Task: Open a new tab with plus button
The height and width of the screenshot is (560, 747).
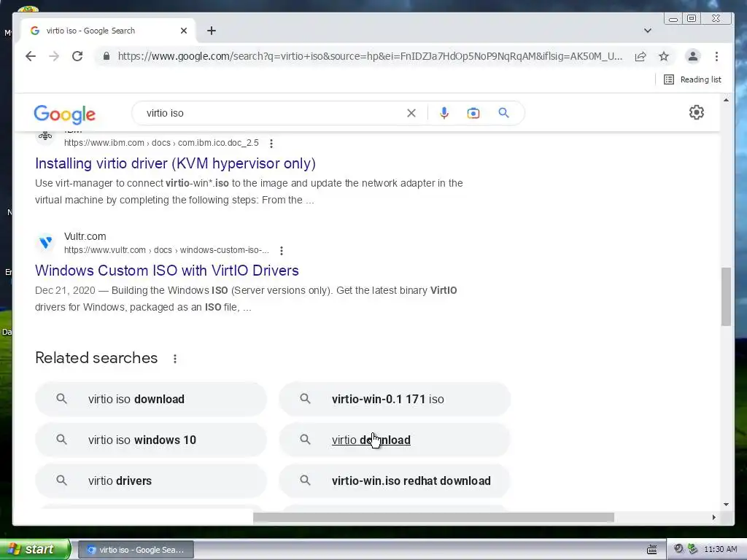Action: click(212, 31)
